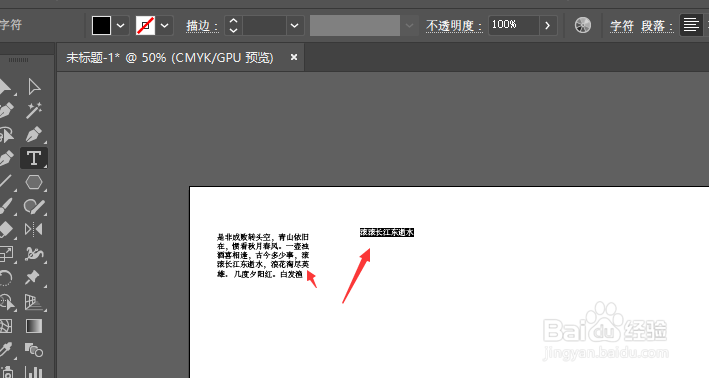Open the 描边 stroke panel link
Viewport: 709px width, 378px height.
point(202,26)
